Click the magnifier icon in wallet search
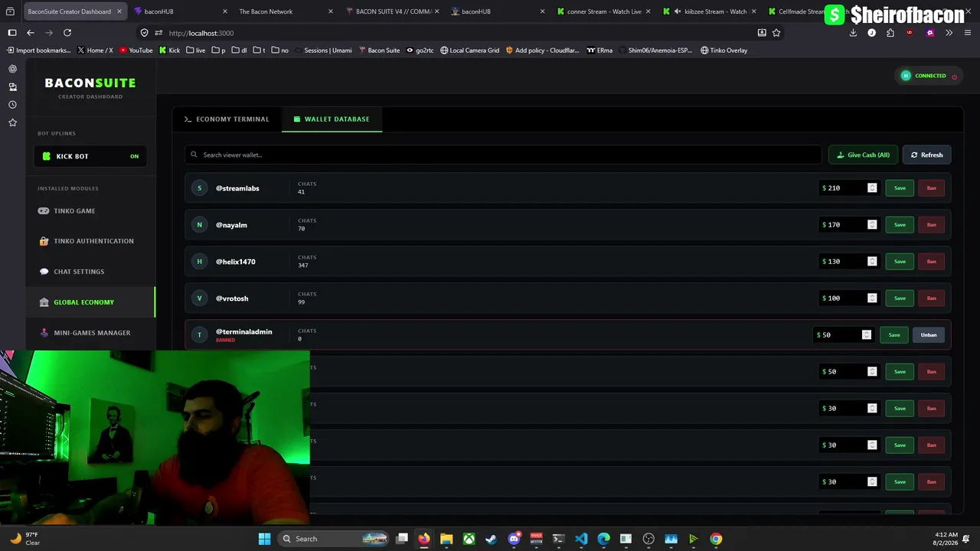 (194, 155)
